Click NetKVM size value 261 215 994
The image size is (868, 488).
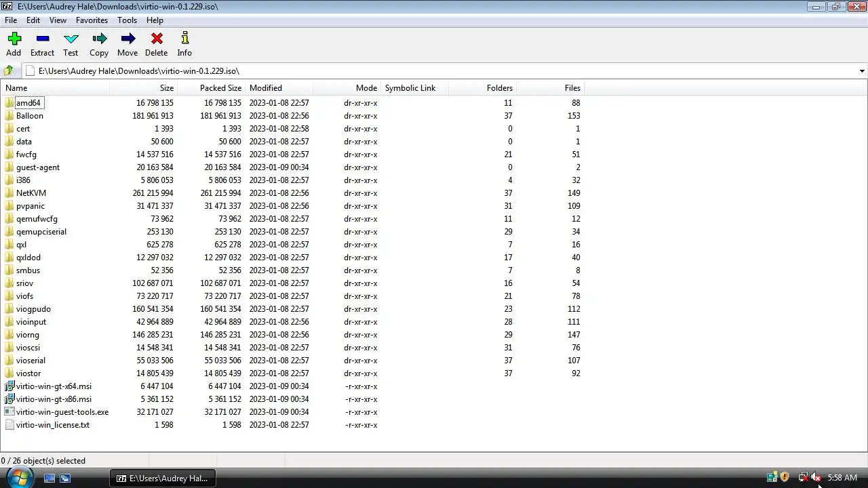point(153,193)
